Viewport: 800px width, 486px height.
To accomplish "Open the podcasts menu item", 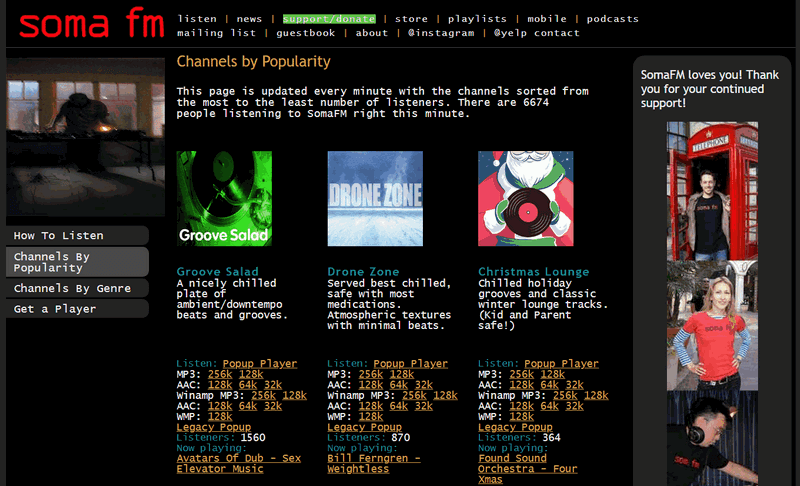I will tap(612, 19).
